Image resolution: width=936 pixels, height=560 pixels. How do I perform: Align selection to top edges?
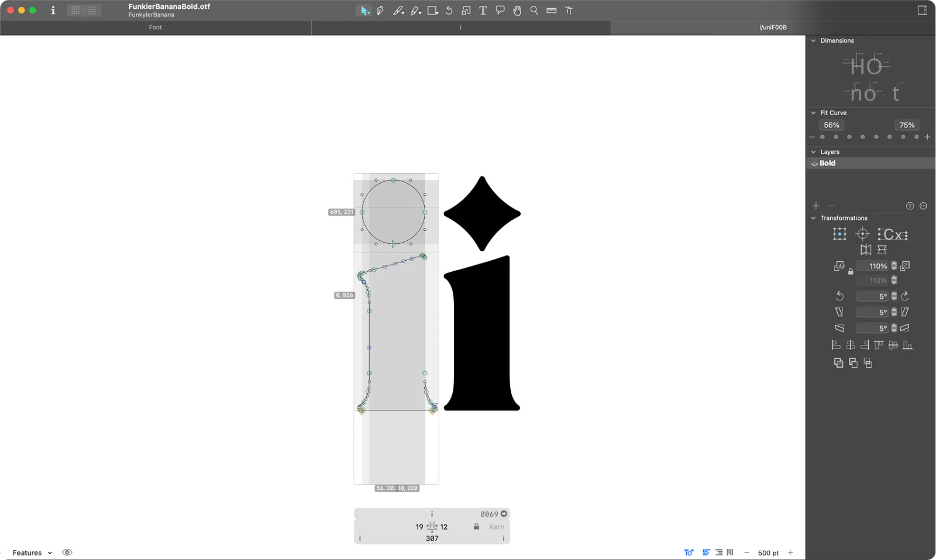pyautogui.click(x=879, y=345)
